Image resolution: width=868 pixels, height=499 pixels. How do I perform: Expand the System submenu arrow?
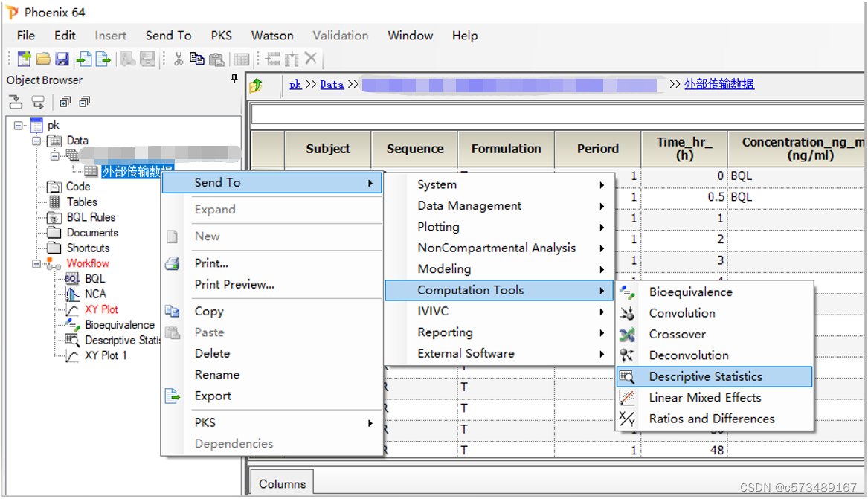click(602, 184)
